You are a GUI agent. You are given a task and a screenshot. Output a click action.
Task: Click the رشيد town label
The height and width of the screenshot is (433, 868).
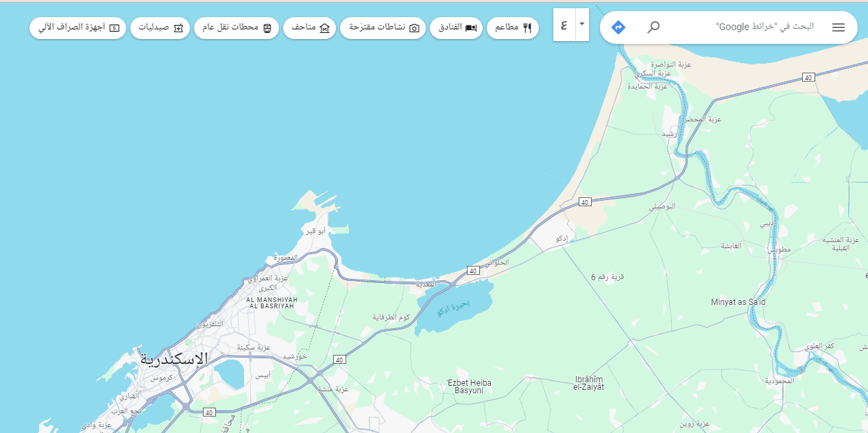click(x=669, y=134)
